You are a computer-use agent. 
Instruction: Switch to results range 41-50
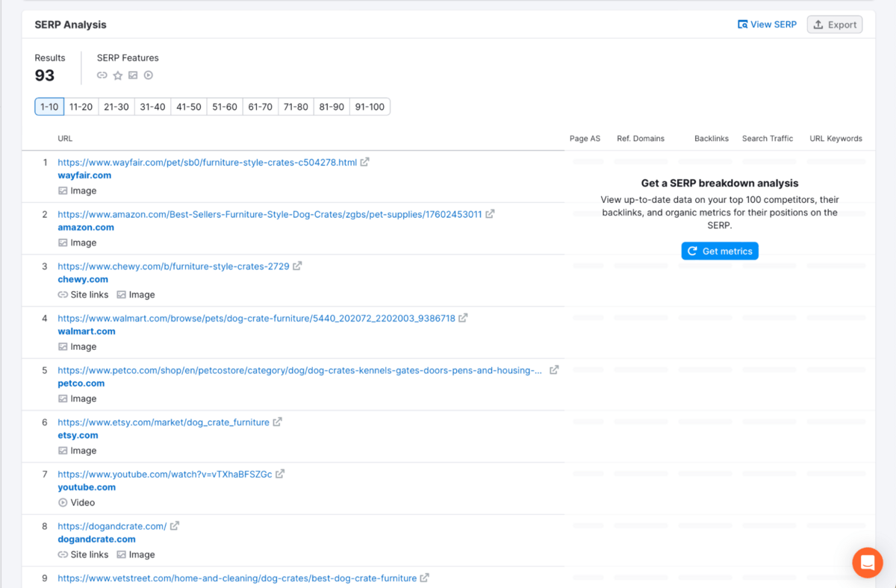(x=189, y=107)
